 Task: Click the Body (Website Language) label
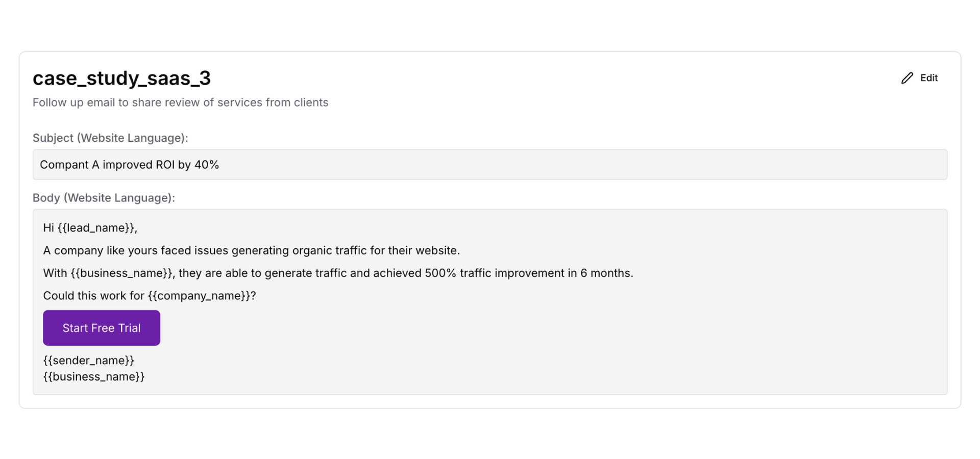(x=104, y=197)
